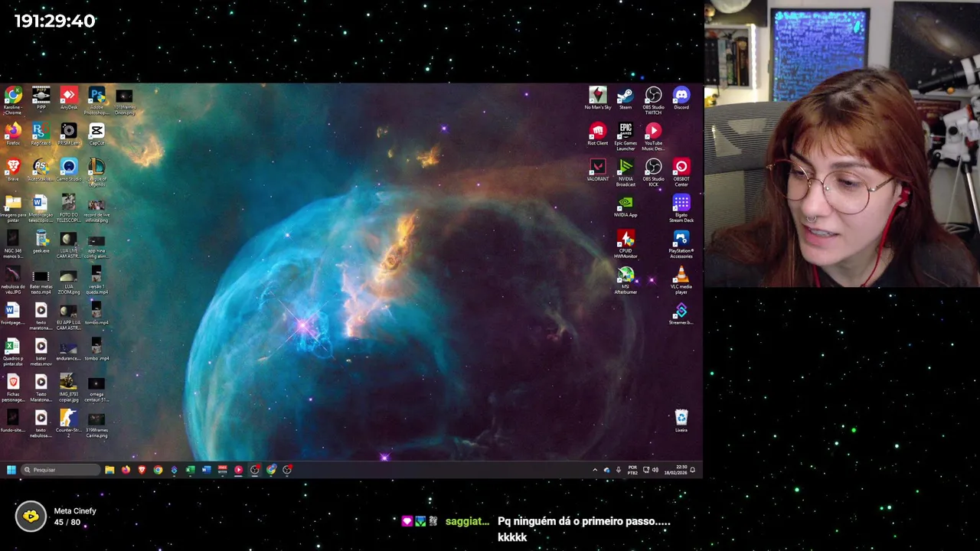This screenshot has width=980, height=551.
Task: Select the 'Quadros p pintar.xlsx' file
Action: pyautogui.click(x=13, y=352)
